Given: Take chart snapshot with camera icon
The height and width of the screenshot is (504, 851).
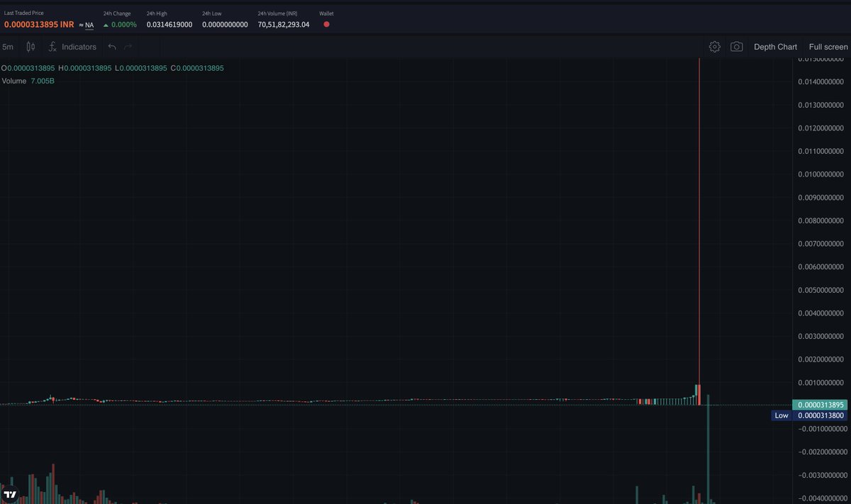Looking at the screenshot, I should (737, 46).
